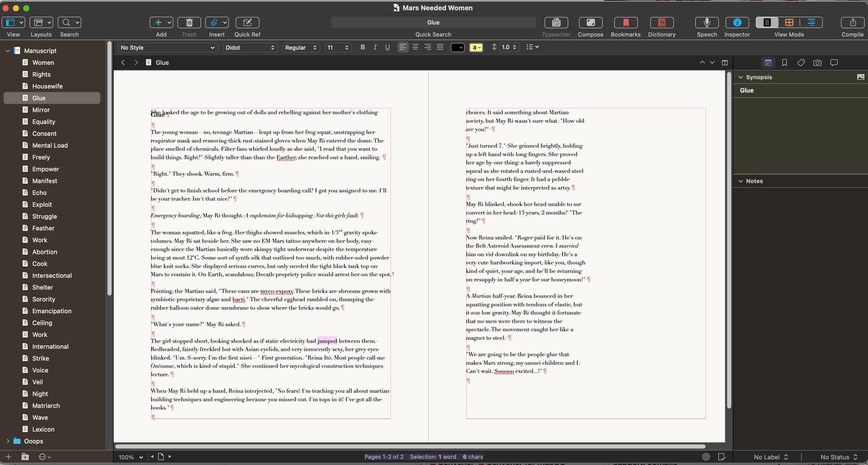Toggle underline formatting
This screenshot has width=868, height=465.
point(387,47)
